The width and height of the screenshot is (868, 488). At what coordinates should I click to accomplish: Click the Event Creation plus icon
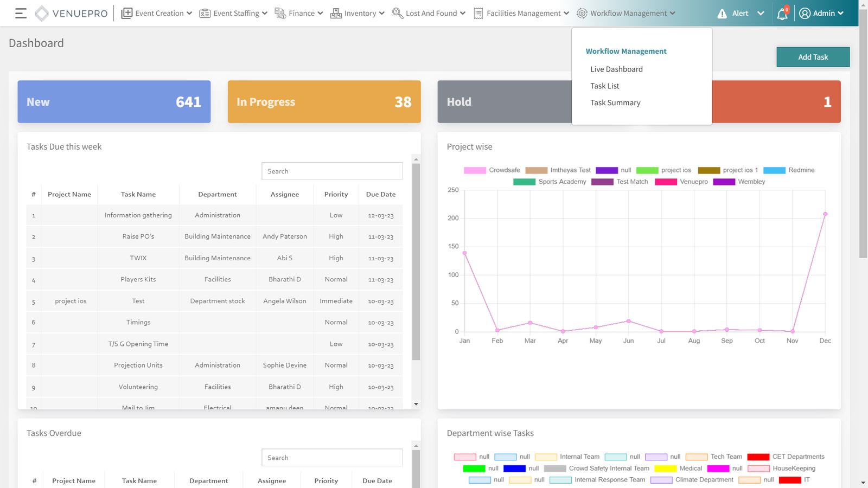(x=126, y=14)
